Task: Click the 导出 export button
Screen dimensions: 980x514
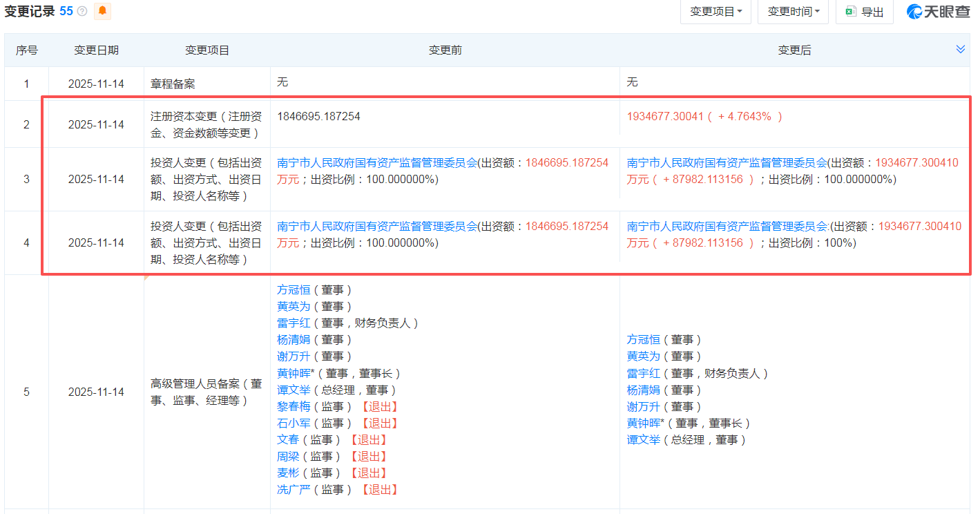Action: pos(864,12)
